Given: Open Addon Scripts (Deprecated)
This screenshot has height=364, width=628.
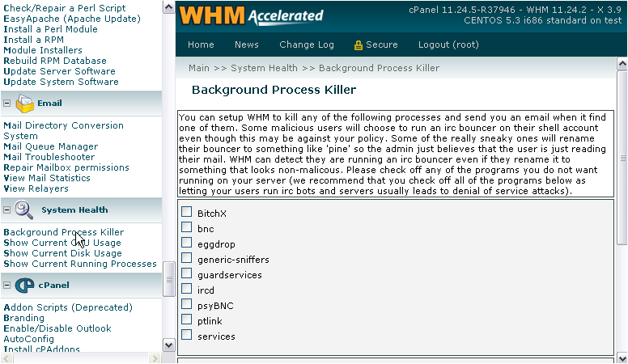Looking at the screenshot, I should (68, 307).
